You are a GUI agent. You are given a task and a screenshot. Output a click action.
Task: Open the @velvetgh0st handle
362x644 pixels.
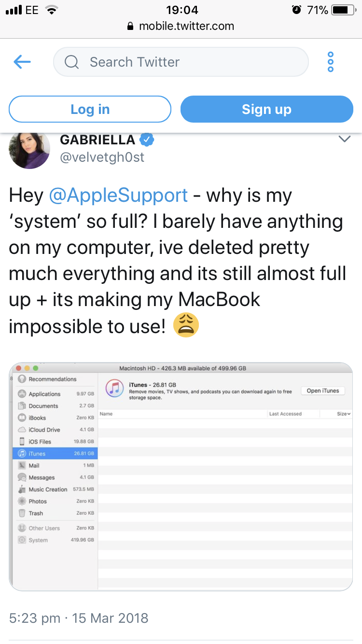point(102,157)
